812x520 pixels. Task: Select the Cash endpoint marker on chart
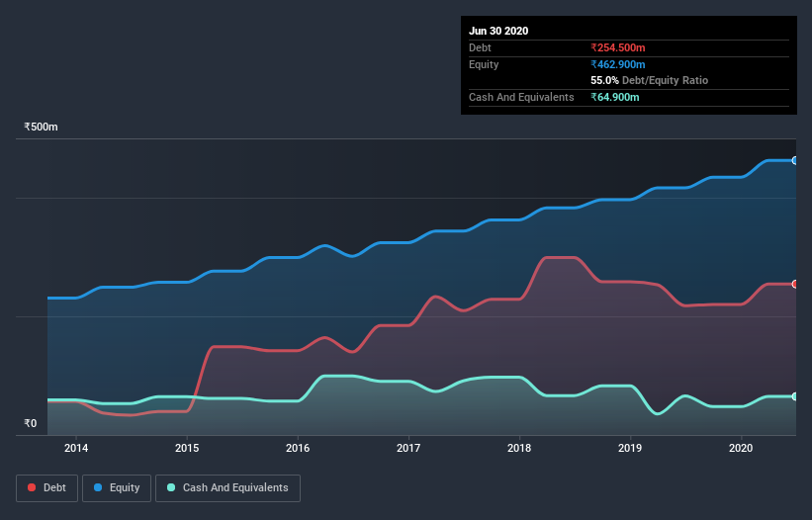pyautogui.click(x=795, y=396)
